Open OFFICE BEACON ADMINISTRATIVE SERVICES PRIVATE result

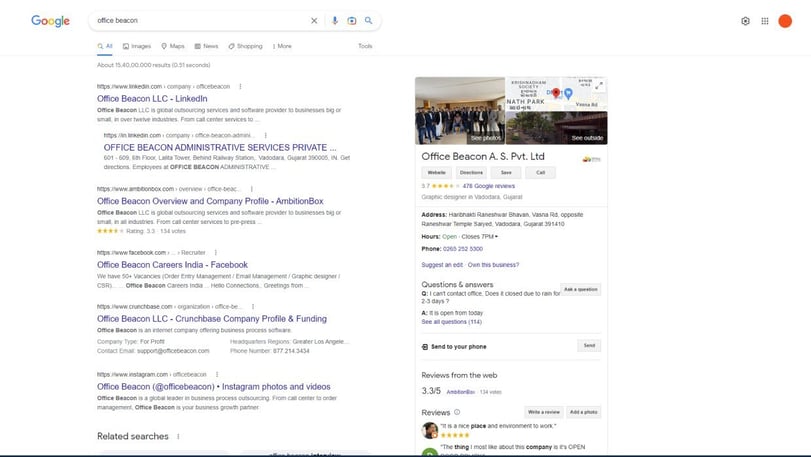coord(220,147)
